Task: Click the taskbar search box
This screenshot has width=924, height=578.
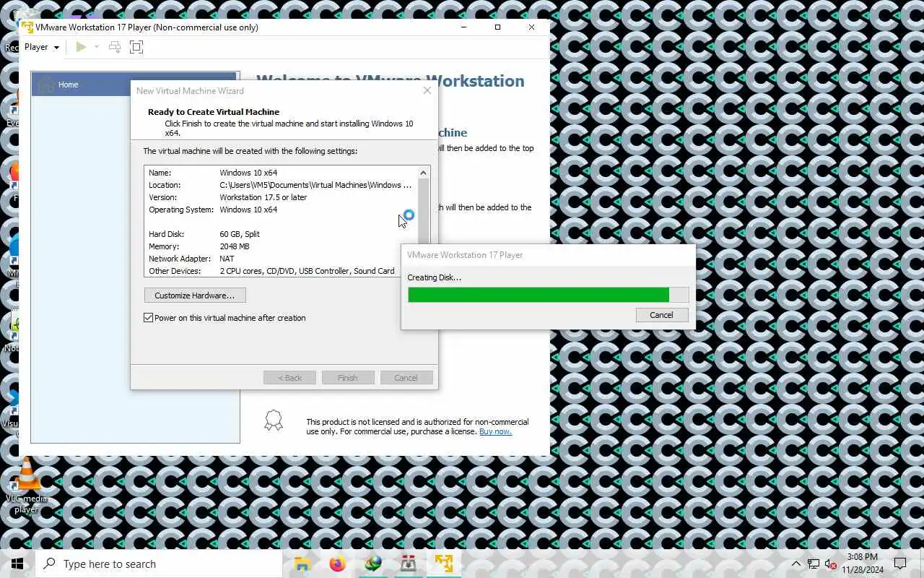Action: [x=159, y=564]
